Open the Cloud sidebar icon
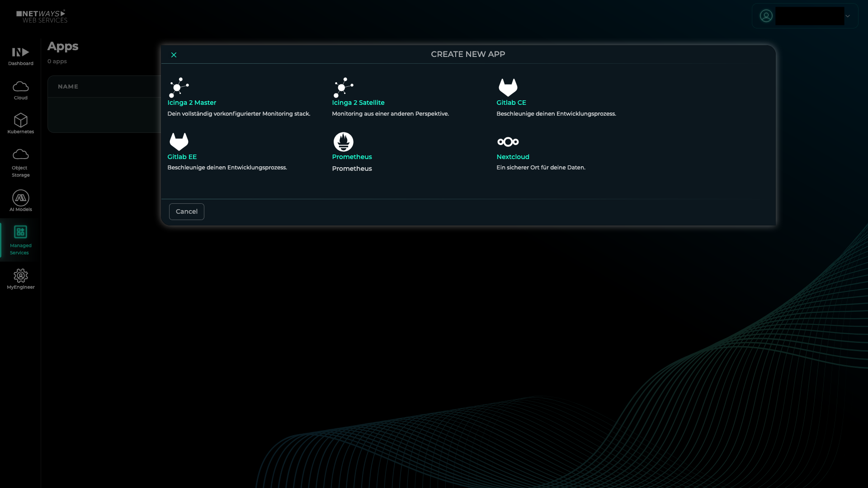The image size is (868, 488). [20, 86]
